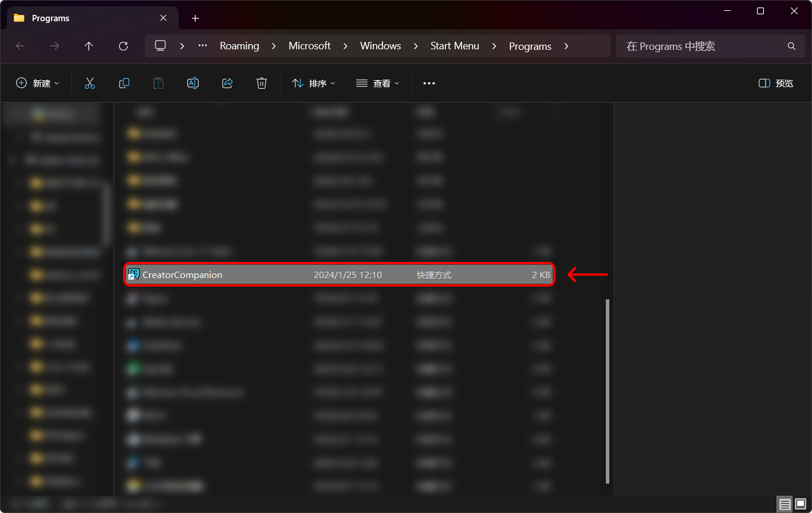The image size is (812, 513).
Task: Select the CreatorCompanion shortcut file
Action: [x=339, y=275]
